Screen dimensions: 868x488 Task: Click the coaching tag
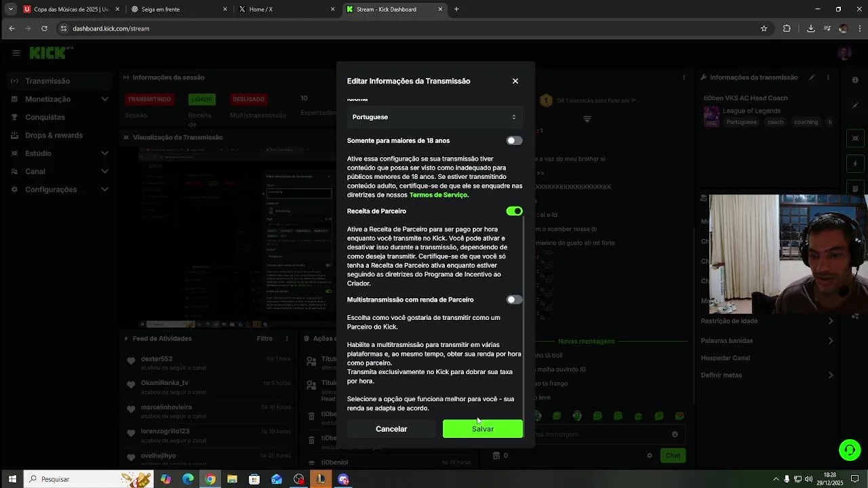click(x=806, y=123)
